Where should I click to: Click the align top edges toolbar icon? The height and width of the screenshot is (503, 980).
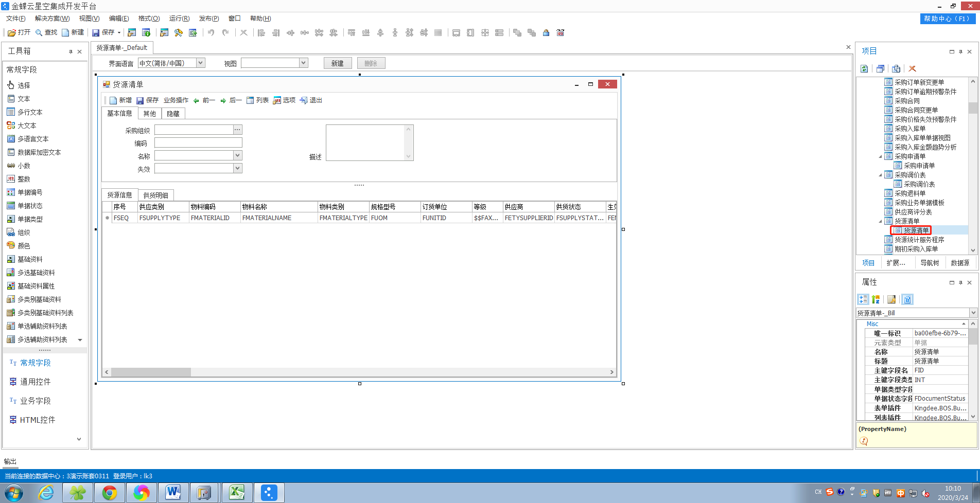pyautogui.click(x=352, y=32)
